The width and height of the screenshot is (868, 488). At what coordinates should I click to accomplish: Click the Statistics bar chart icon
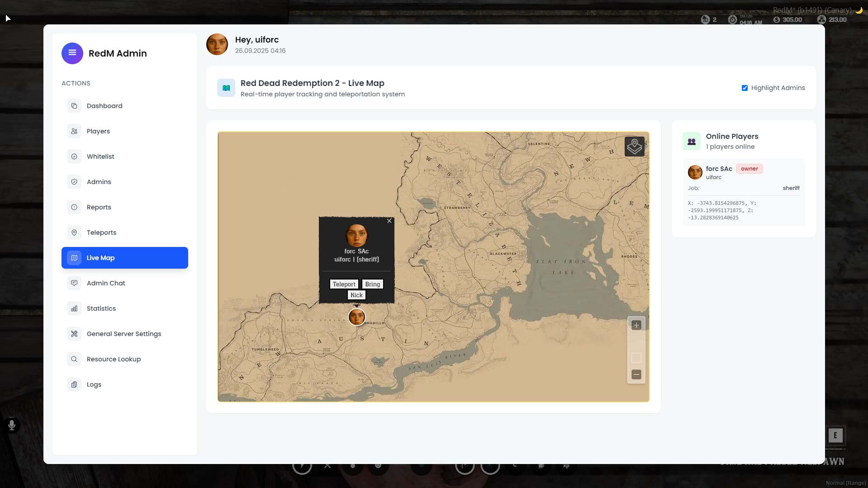(74, 308)
